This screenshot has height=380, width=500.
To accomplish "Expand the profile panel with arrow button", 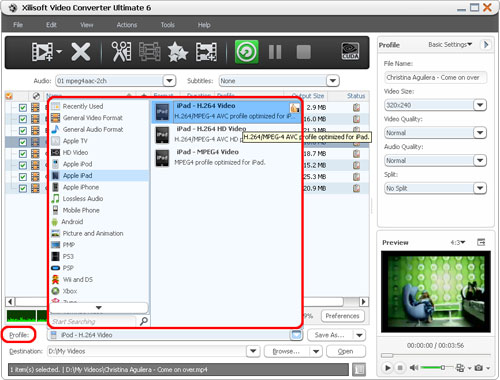I will pyautogui.click(x=486, y=45).
